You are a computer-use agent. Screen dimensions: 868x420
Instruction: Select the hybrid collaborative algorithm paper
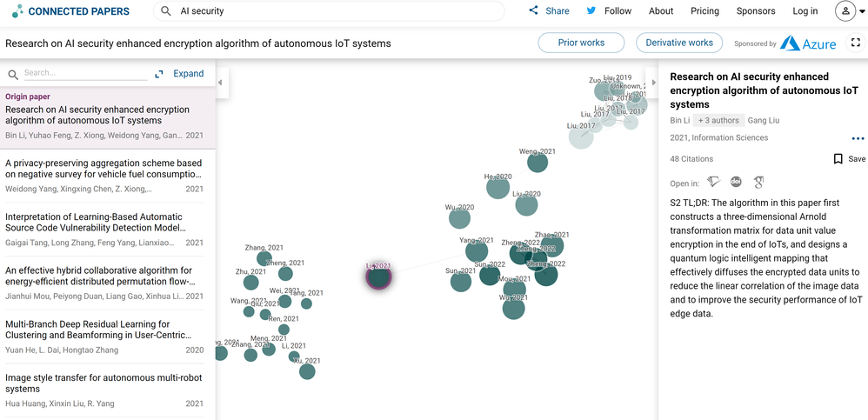(x=104, y=283)
